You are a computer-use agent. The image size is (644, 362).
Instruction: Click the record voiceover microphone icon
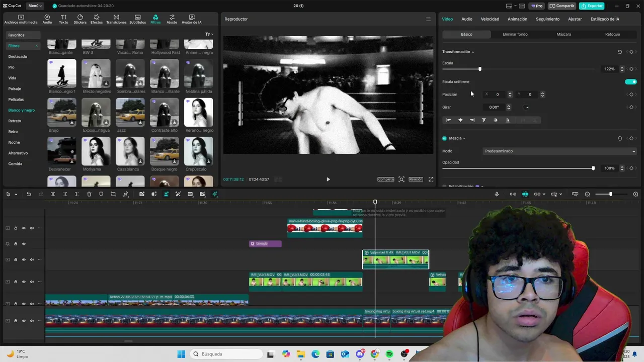pyautogui.click(x=497, y=194)
